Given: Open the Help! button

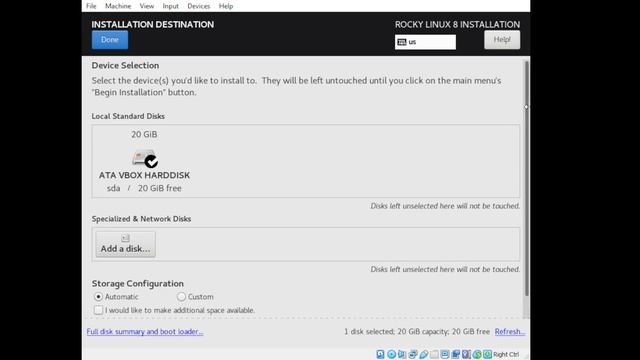Looking at the screenshot, I should click(x=502, y=40).
